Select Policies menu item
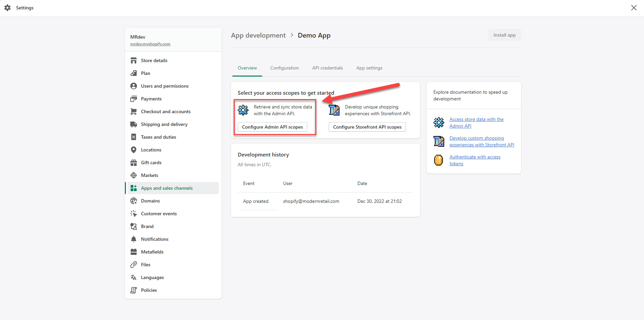 (173, 290)
